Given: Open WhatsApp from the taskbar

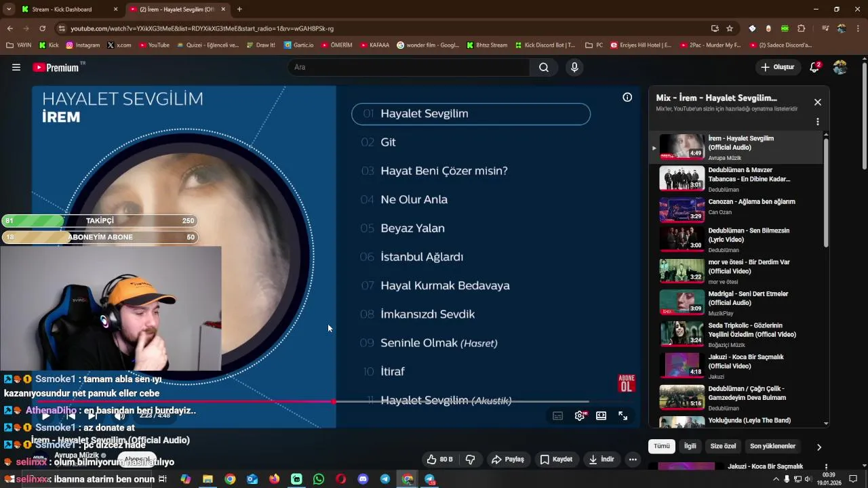Looking at the screenshot, I should (319, 479).
